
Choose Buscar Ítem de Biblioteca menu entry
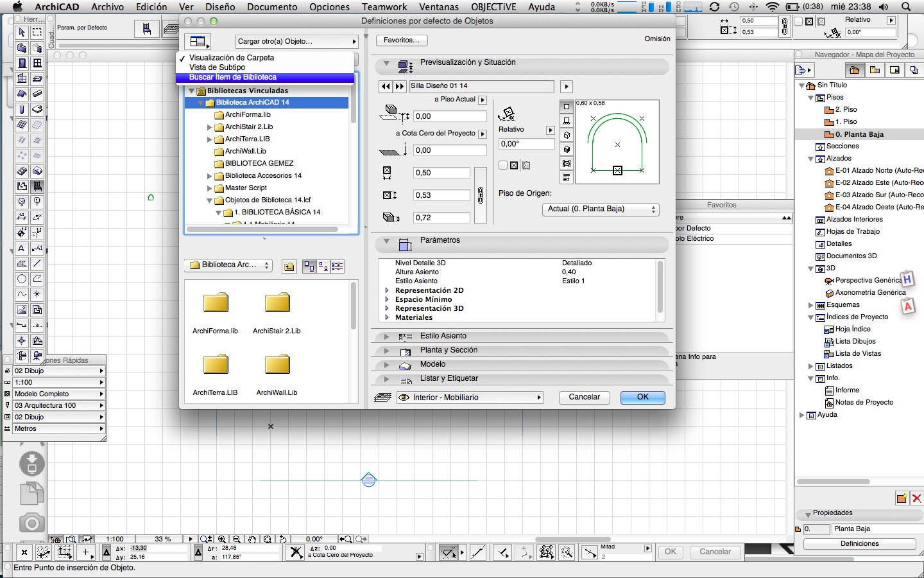[233, 77]
